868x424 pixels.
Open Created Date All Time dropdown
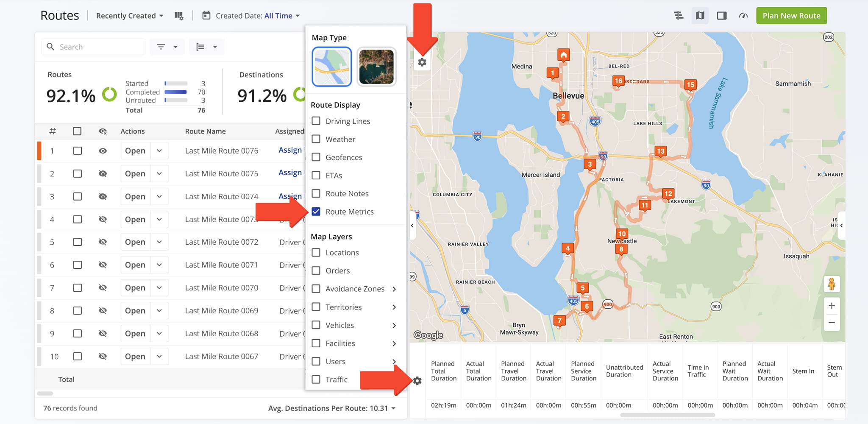282,16
